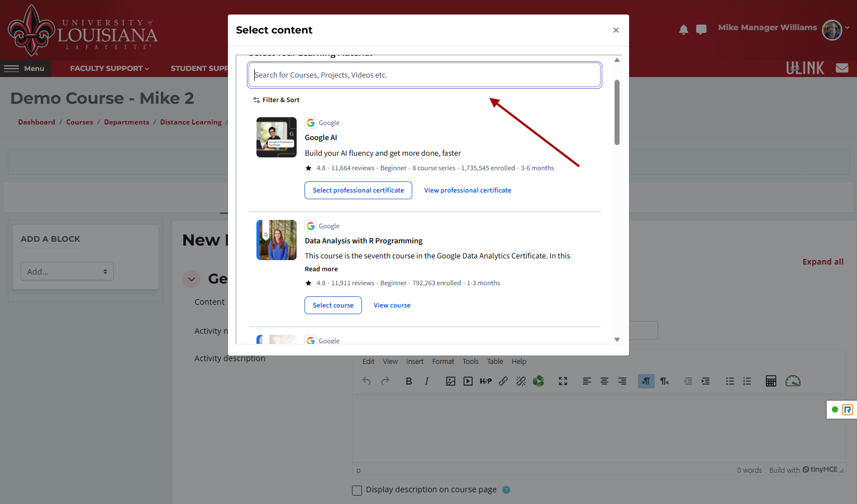Click the search courses input field
The width and height of the screenshot is (857, 504).
[x=425, y=75]
